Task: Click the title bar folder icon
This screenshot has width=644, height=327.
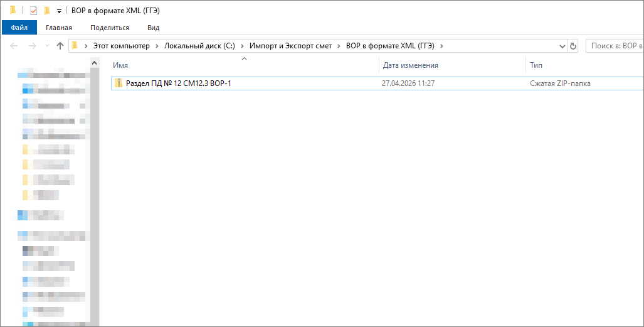Action: pos(13,10)
